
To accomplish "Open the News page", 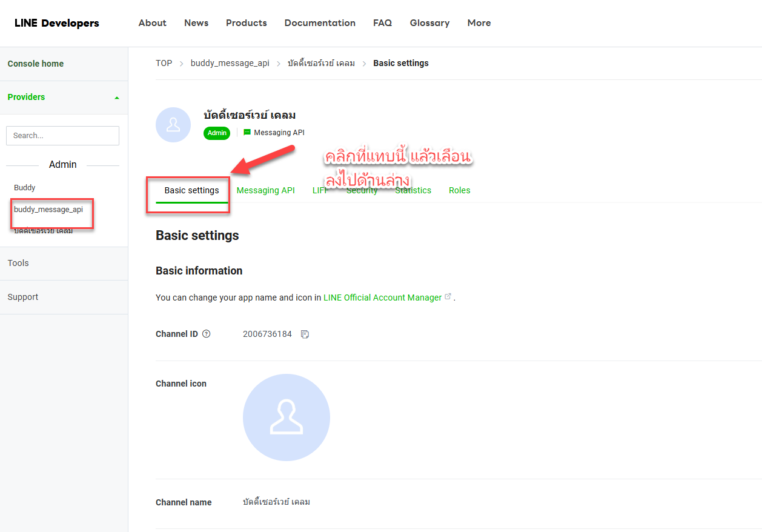I will (196, 23).
